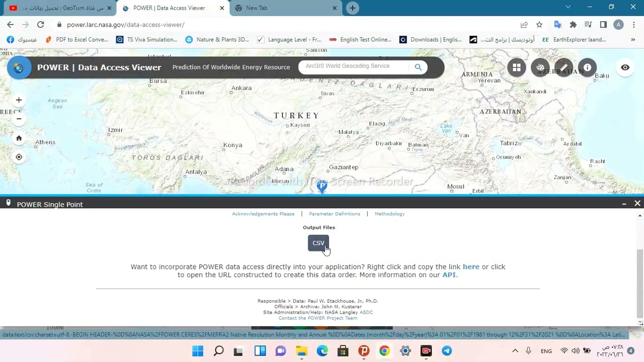Open Acknowledgements Please link
Image resolution: width=644 pixels, height=362 pixels.
tap(263, 214)
